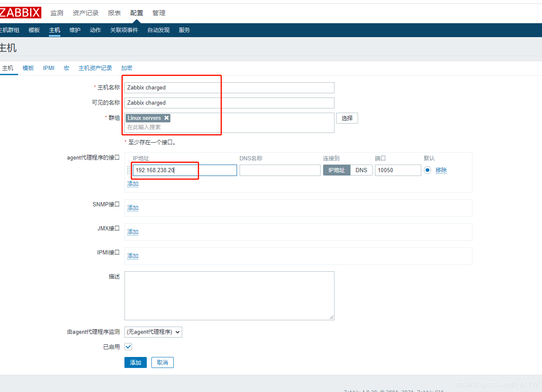Click 添加 link for SNMP接口
Image resolution: width=542 pixels, height=392 pixels.
[133, 208]
